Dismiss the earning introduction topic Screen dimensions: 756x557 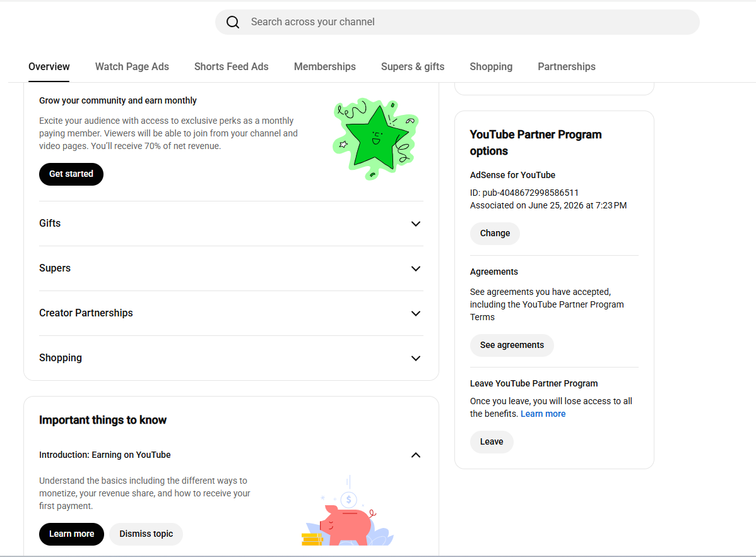click(x=146, y=534)
